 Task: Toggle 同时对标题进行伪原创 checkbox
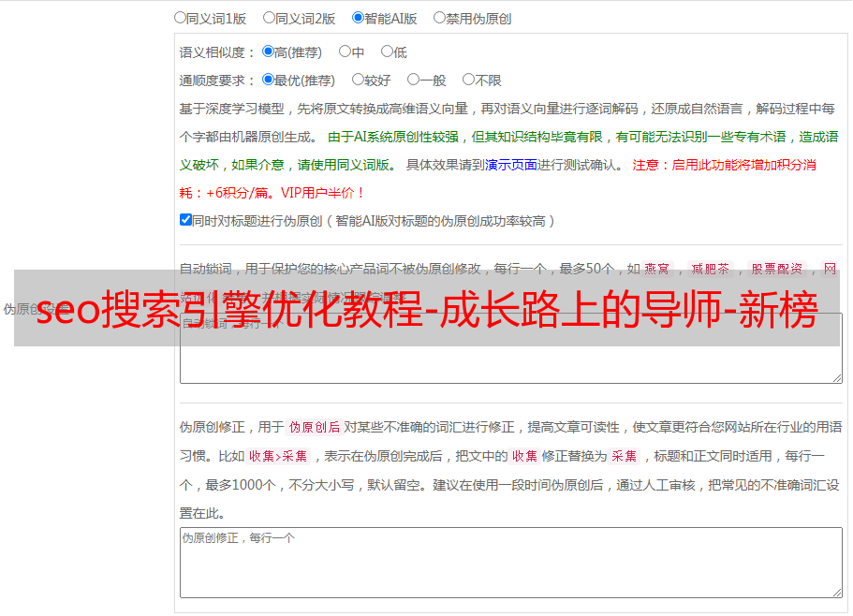tap(185, 220)
